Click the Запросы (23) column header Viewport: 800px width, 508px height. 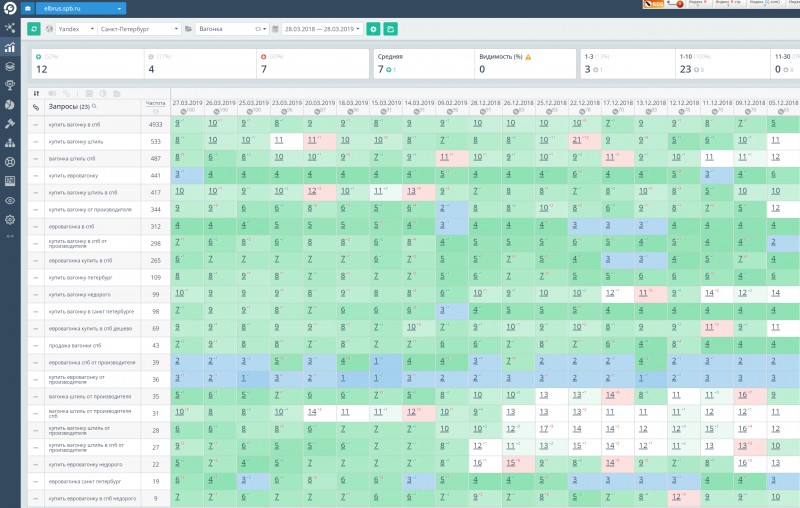tap(69, 107)
